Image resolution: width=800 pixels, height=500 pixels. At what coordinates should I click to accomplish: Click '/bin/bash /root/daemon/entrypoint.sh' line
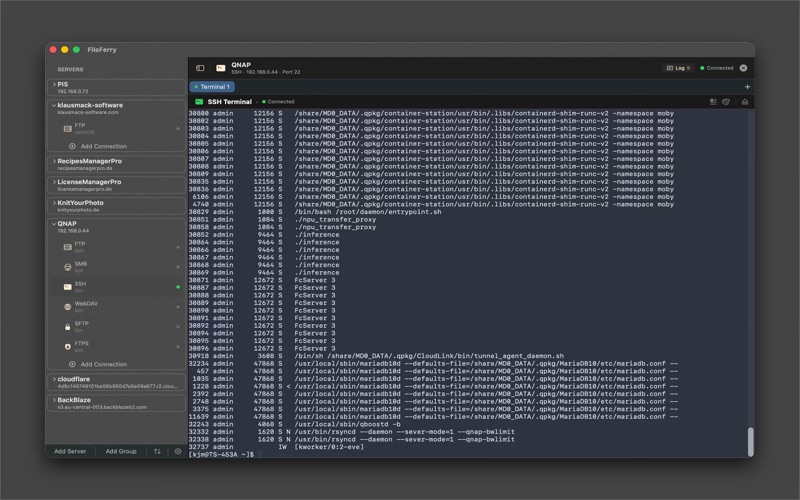point(368,212)
